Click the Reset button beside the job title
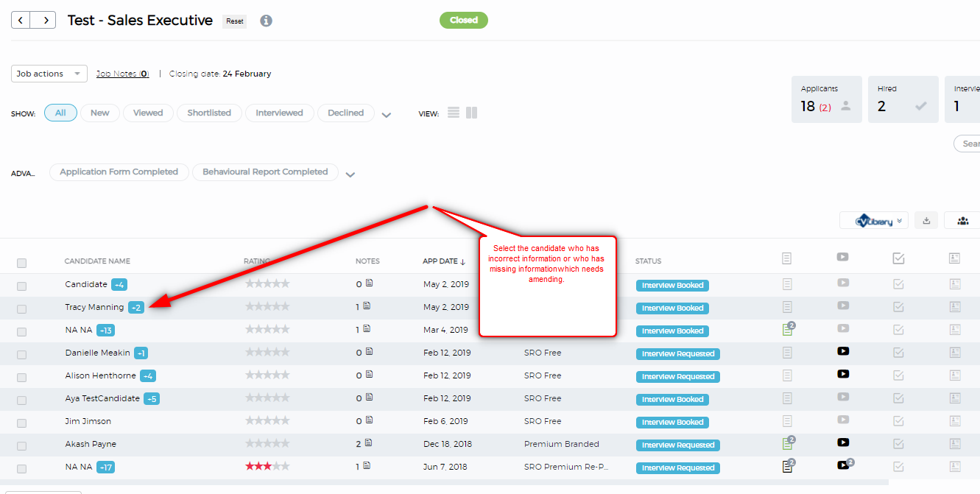 234,21
